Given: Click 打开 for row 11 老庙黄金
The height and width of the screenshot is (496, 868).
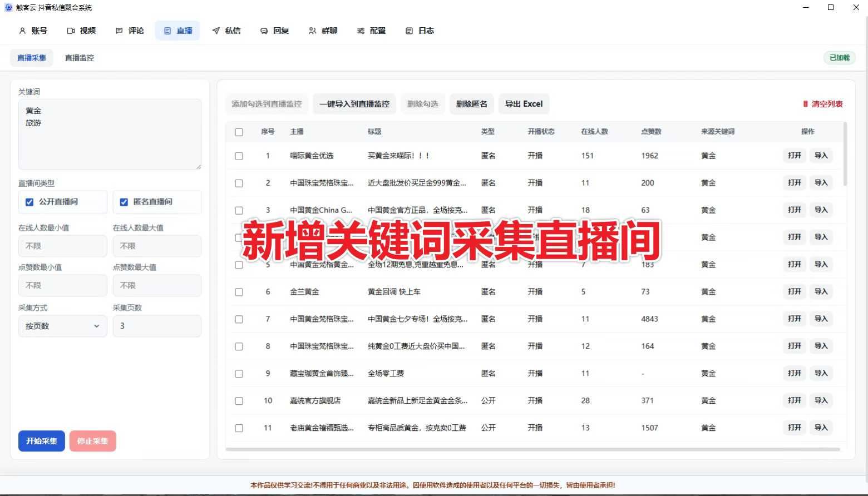Looking at the screenshot, I should tap(795, 428).
